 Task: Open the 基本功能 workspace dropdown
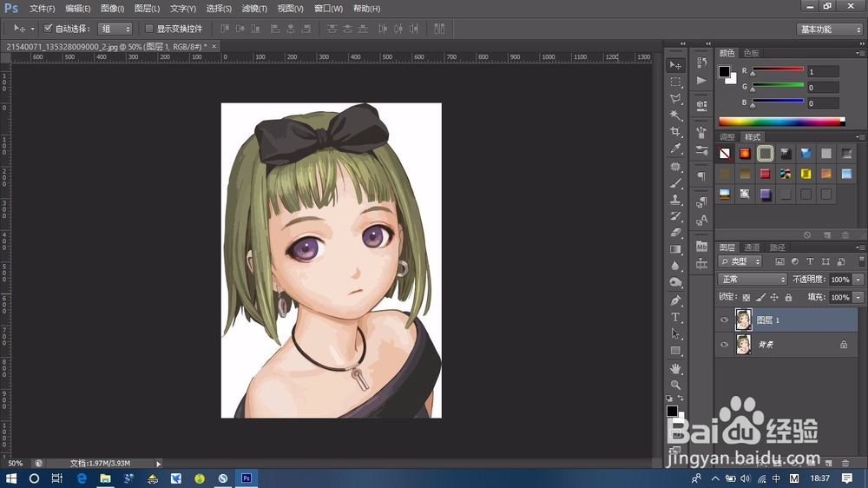click(830, 30)
